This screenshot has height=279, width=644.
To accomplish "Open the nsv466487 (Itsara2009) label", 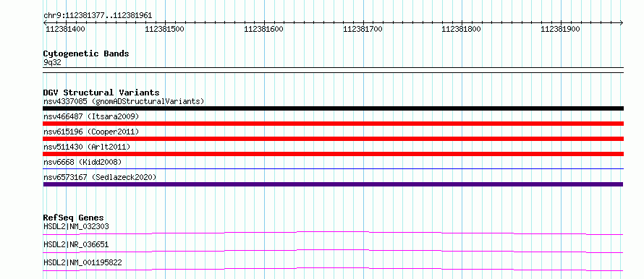I will tap(91, 116).
